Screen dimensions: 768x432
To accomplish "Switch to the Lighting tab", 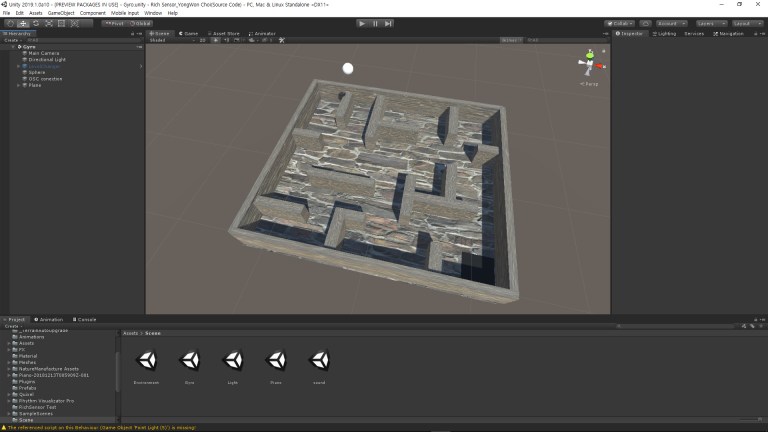I will point(665,33).
